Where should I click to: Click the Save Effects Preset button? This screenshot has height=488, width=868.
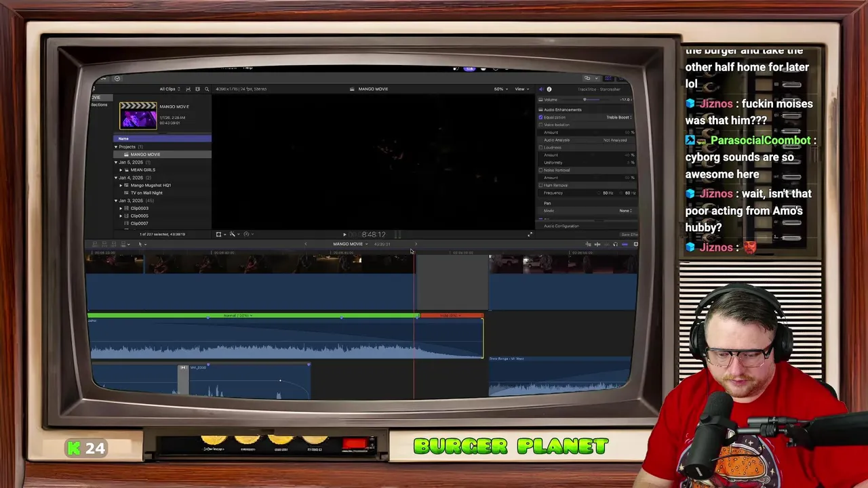pyautogui.click(x=629, y=235)
